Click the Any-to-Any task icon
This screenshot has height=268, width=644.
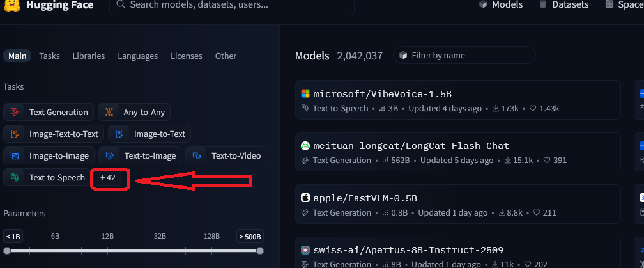coord(109,112)
